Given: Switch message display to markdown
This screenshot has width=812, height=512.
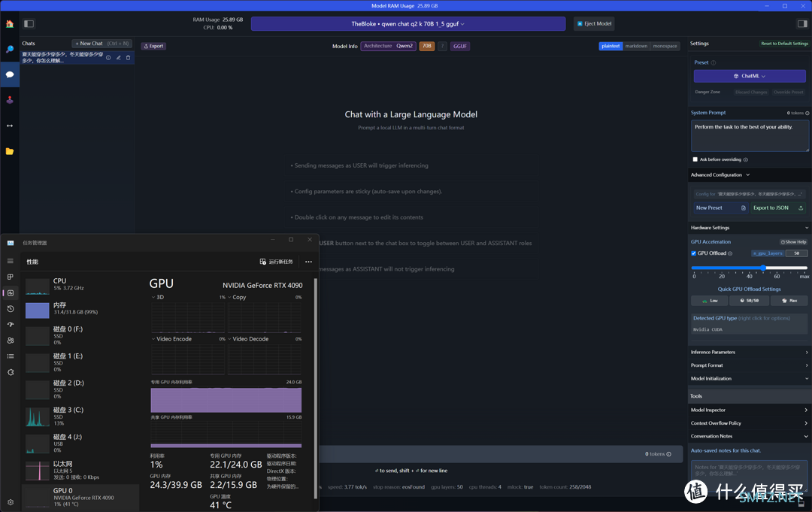Looking at the screenshot, I should pyautogui.click(x=636, y=46).
